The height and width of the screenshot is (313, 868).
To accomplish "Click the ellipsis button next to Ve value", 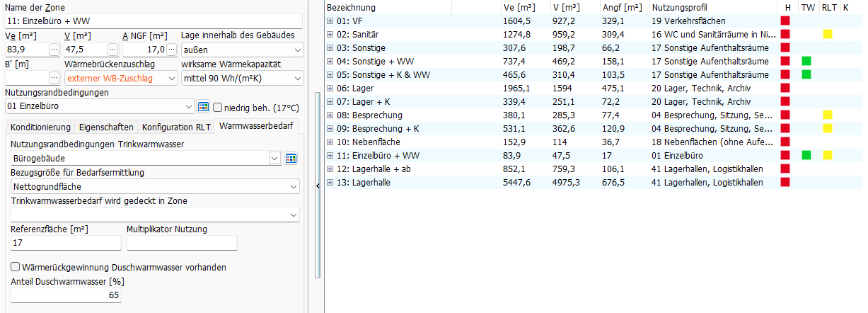I will click(54, 50).
